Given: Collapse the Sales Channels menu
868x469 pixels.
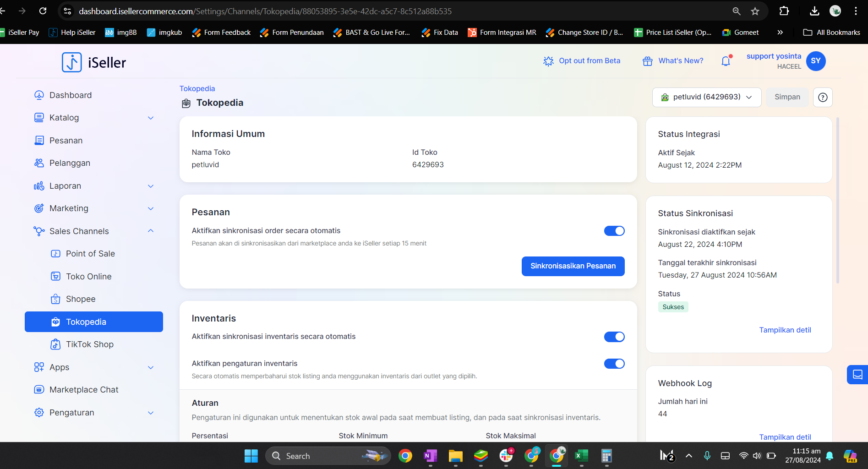Looking at the screenshot, I should pos(151,231).
